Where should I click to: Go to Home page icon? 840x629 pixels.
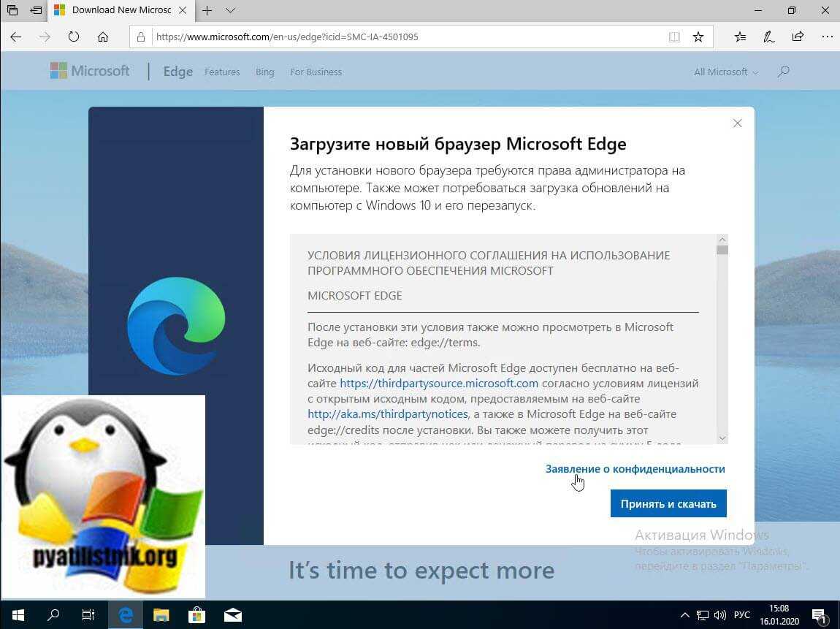click(103, 37)
